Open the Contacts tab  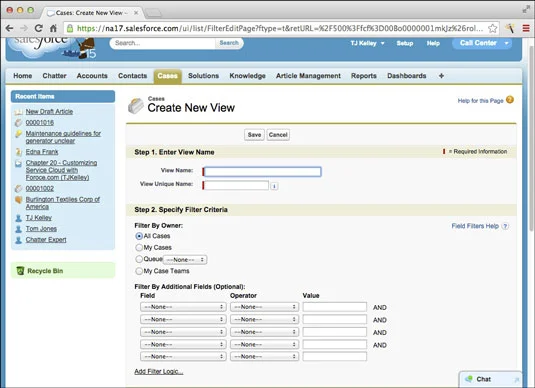(x=132, y=76)
